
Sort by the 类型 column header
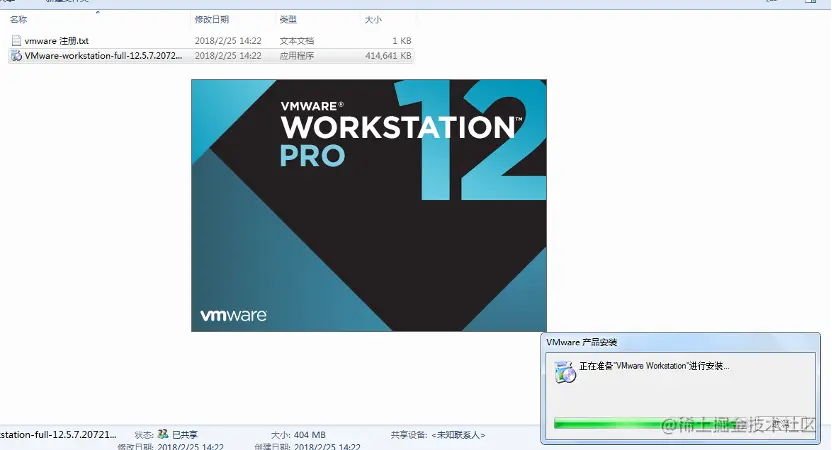(288, 20)
